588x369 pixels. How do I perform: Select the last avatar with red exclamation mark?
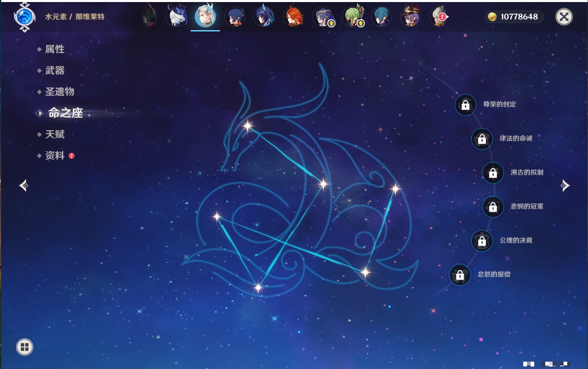(x=439, y=17)
